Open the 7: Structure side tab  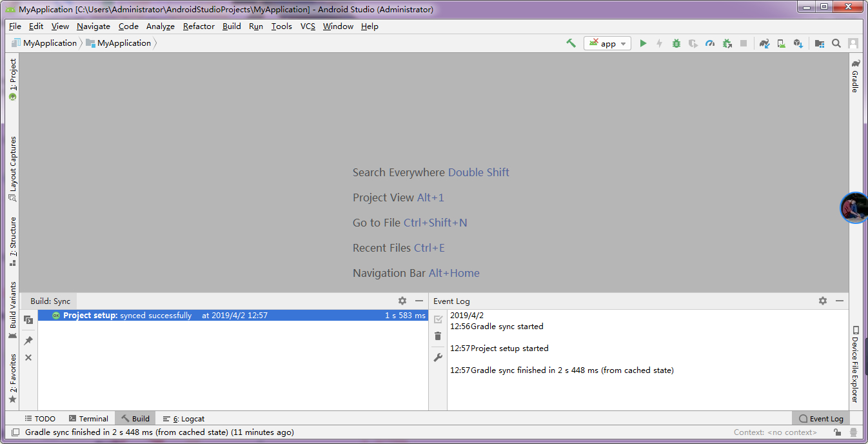tap(12, 241)
